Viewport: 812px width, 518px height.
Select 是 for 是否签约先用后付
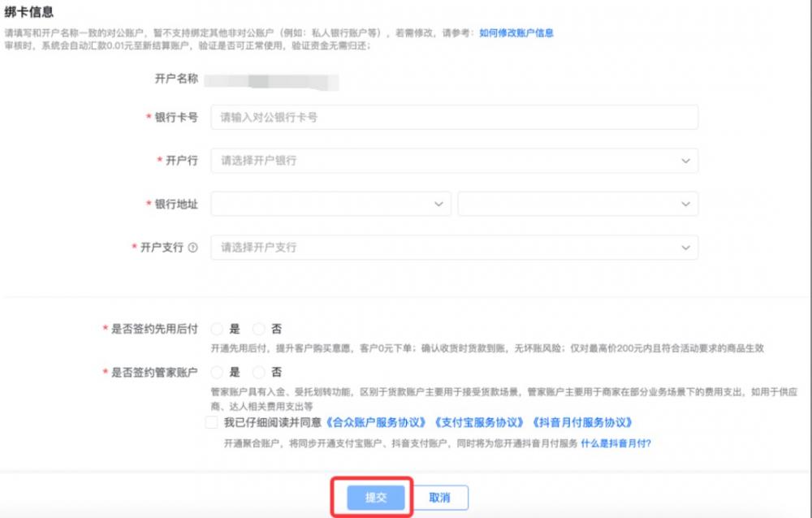click(217, 329)
